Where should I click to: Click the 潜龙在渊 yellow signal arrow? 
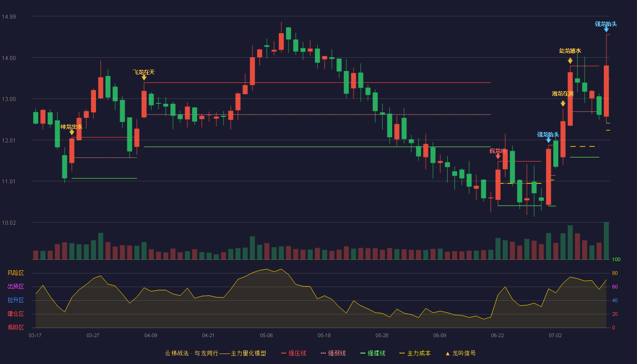(563, 104)
